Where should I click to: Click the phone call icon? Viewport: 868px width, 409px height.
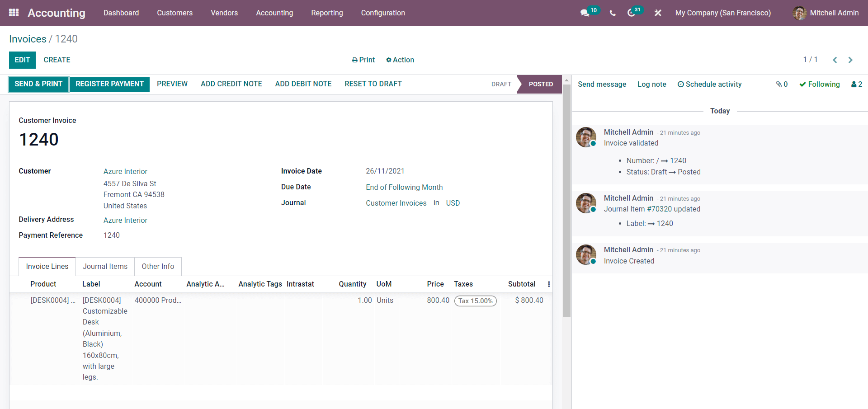click(x=613, y=13)
